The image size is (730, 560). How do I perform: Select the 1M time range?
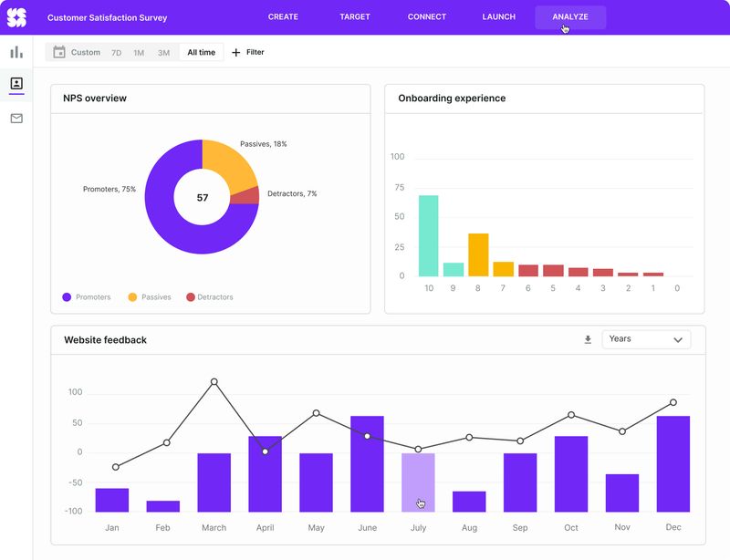point(139,53)
